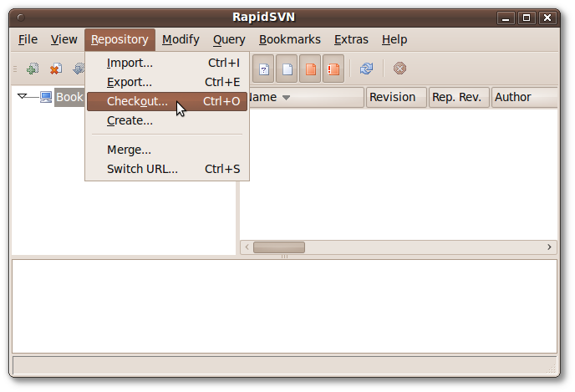Open the View menu
The width and height of the screenshot is (575, 392).
64,39
